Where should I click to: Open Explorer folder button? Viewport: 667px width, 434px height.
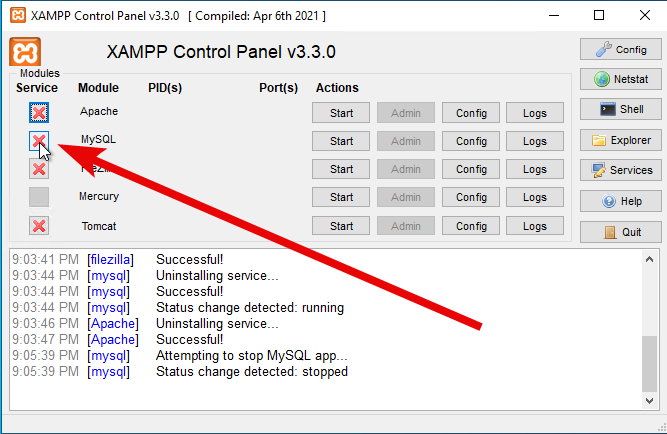(x=621, y=140)
